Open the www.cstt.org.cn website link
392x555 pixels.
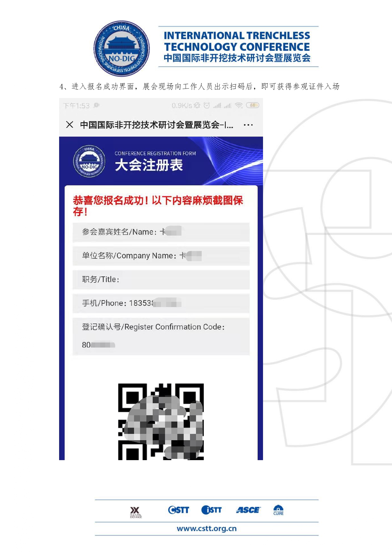[206, 528]
